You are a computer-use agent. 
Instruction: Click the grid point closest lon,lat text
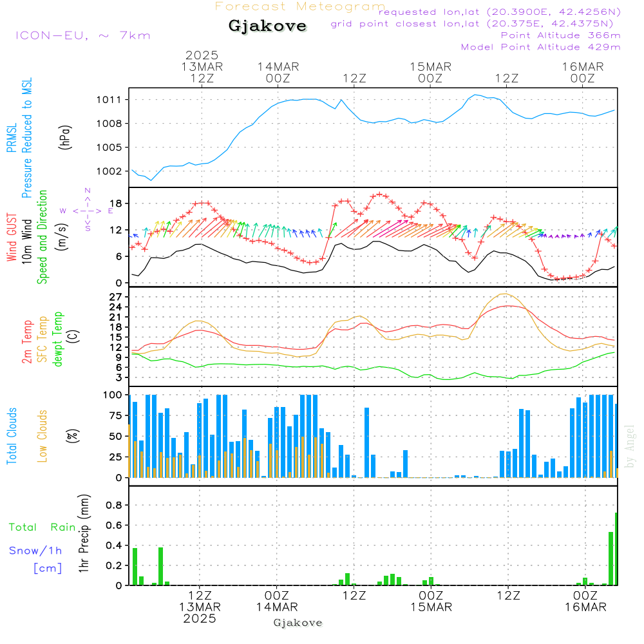tap(472, 24)
